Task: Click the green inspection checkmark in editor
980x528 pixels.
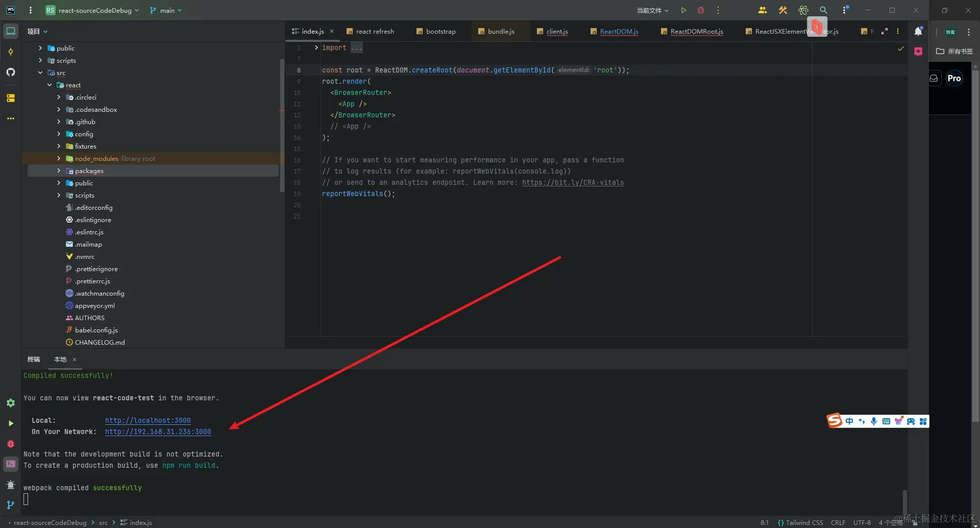Action: (x=901, y=49)
